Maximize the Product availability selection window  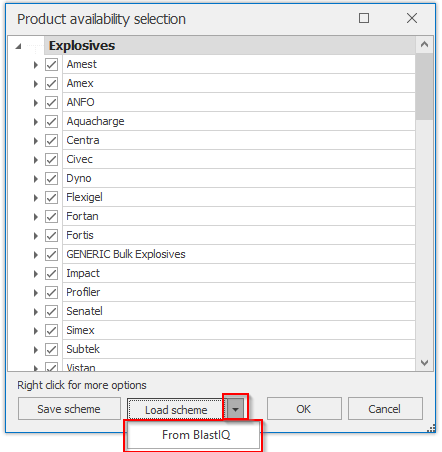tap(364, 18)
